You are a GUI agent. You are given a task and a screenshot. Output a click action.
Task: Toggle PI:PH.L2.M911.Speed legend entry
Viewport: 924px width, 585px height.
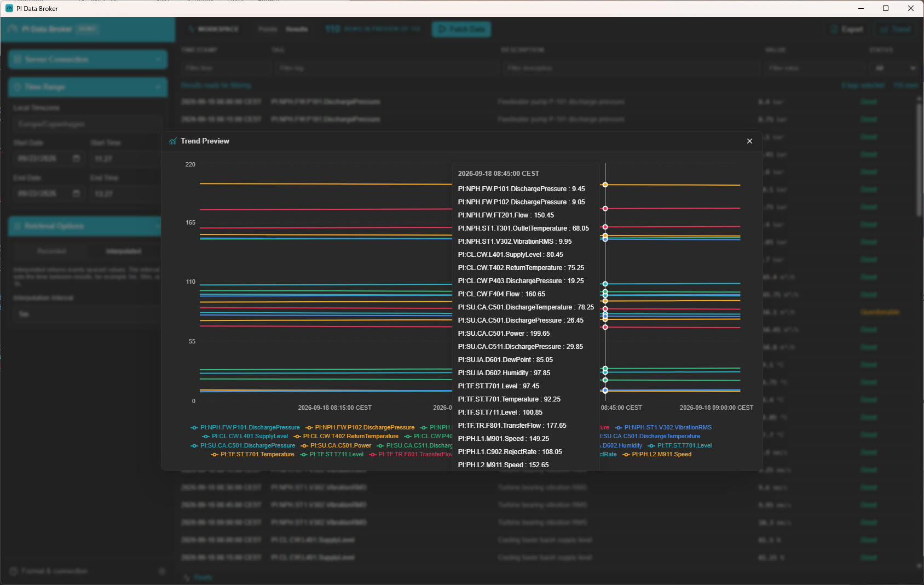(657, 455)
